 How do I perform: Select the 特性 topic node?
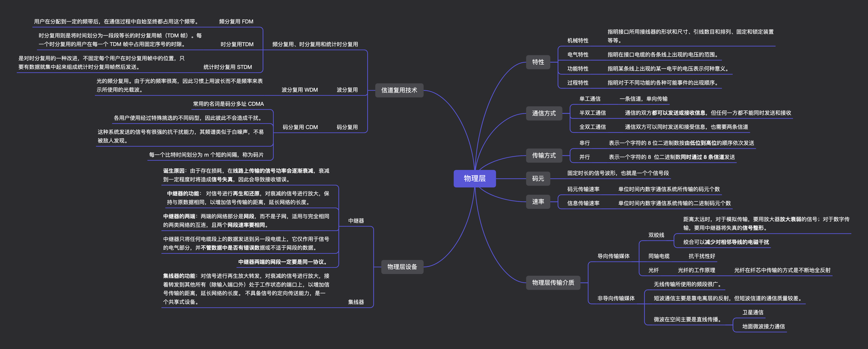tap(538, 62)
